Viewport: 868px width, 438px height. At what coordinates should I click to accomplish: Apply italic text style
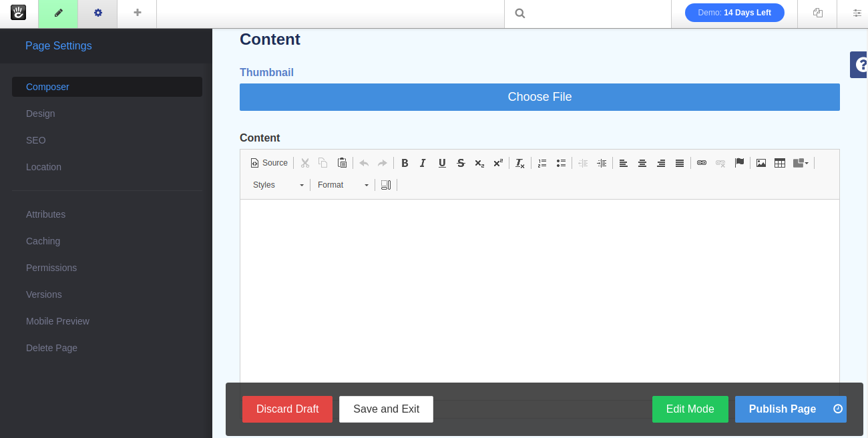click(x=423, y=163)
